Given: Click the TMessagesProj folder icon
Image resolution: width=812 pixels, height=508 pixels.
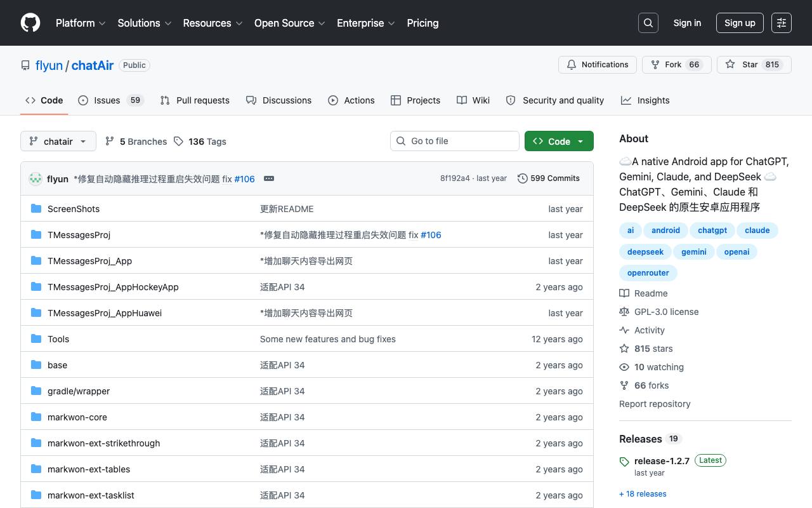Looking at the screenshot, I should 36,235.
